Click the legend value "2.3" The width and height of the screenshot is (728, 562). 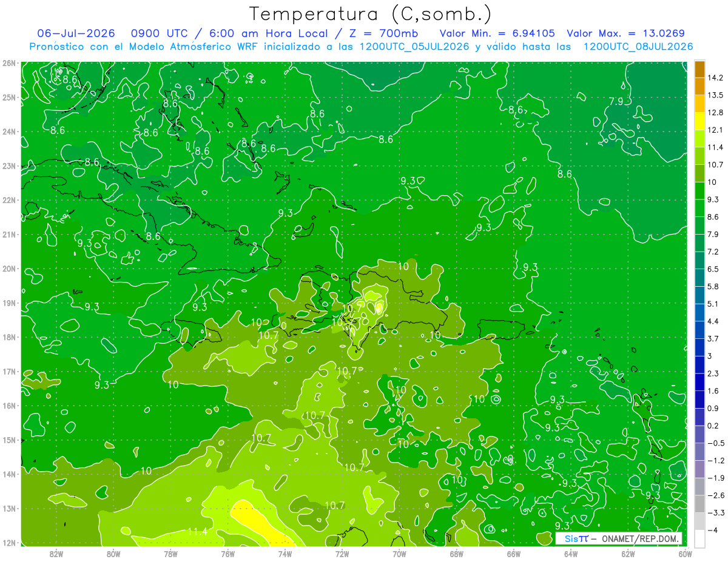tap(713, 373)
